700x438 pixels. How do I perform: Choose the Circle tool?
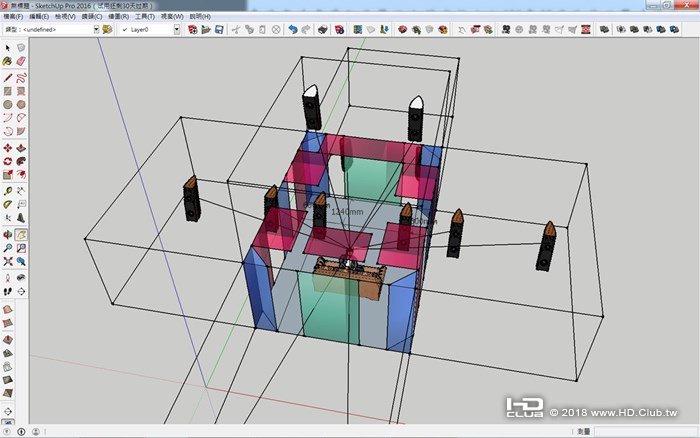coord(8,104)
